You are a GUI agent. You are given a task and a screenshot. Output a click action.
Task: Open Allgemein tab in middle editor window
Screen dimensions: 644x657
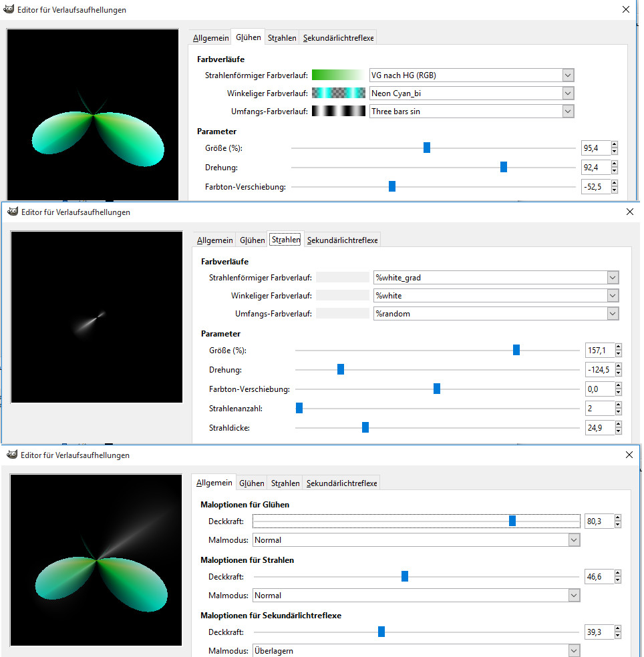click(x=215, y=240)
